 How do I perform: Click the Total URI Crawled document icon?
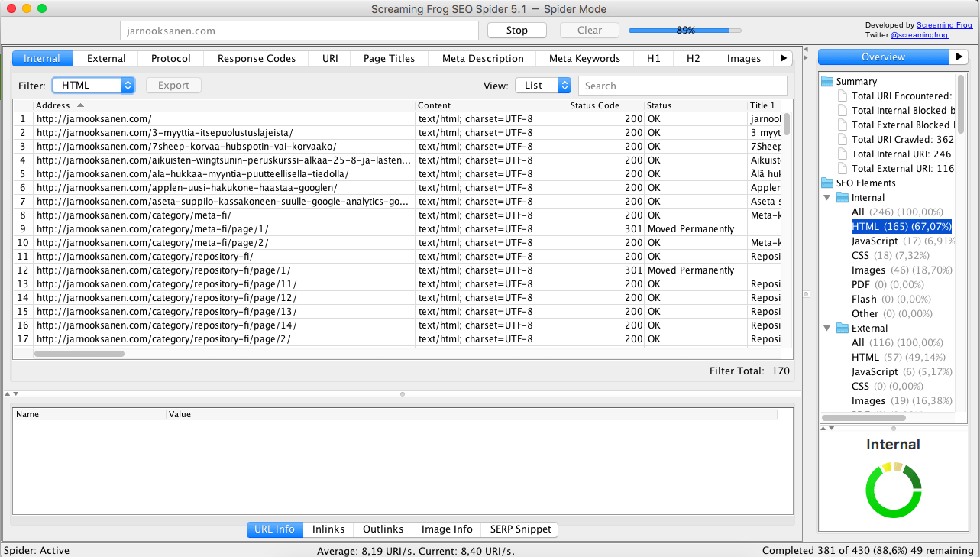point(843,139)
